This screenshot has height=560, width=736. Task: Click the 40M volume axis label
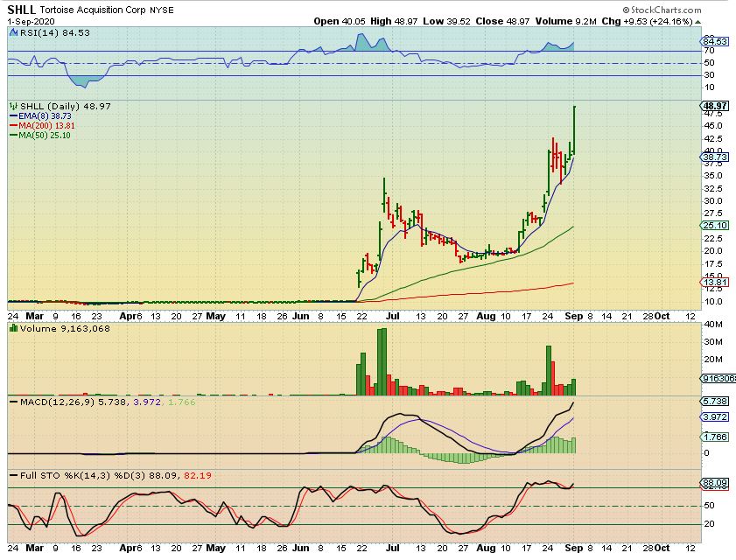click(x=713, y=324)
